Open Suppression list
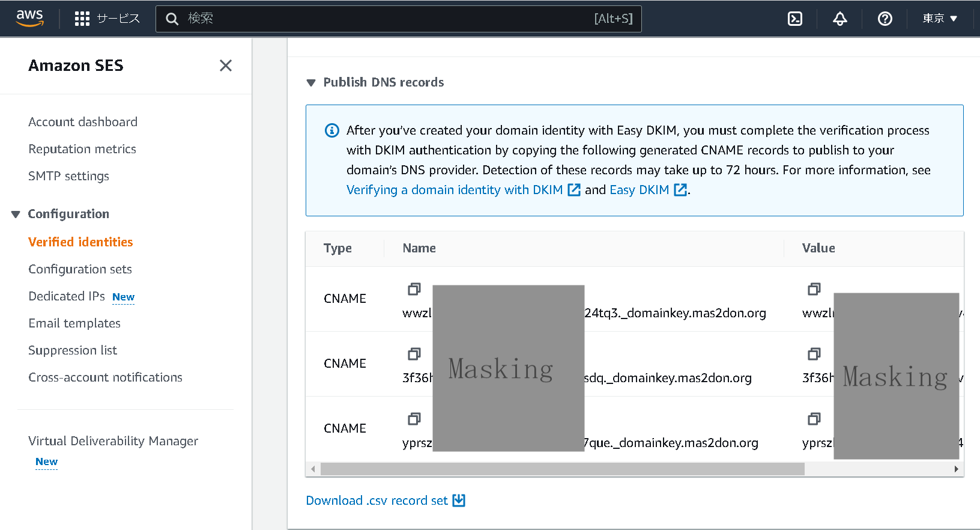 pos(73,350)
